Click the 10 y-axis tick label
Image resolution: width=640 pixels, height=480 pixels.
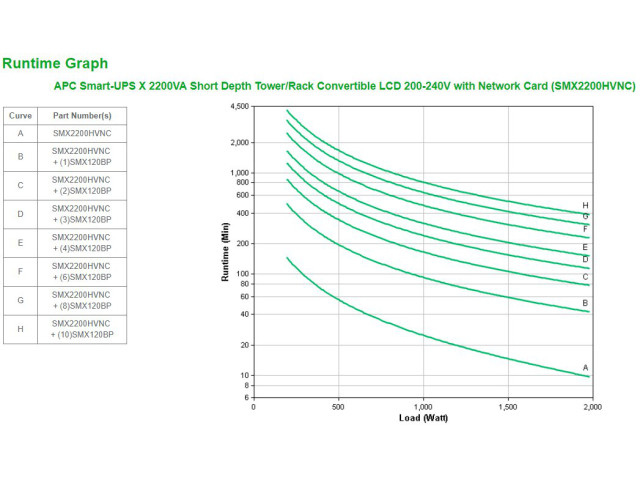(245, 376)
